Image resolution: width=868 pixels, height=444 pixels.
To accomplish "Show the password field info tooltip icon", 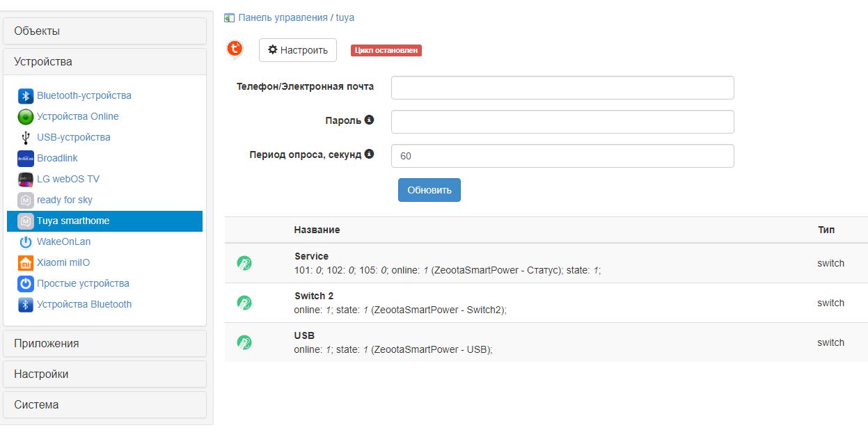I will [370, 120].
